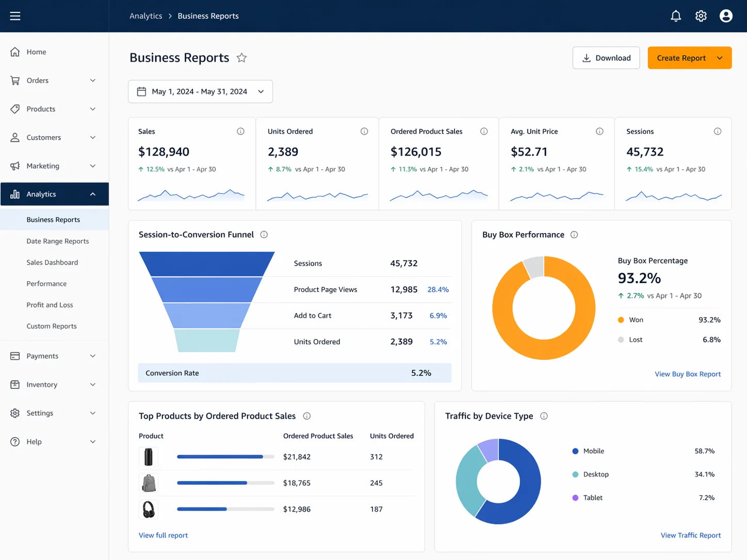Favorite Business Reports with the star icon
Image resolution: width=747 pixels, height=560 pixels.
click(241, 58)
